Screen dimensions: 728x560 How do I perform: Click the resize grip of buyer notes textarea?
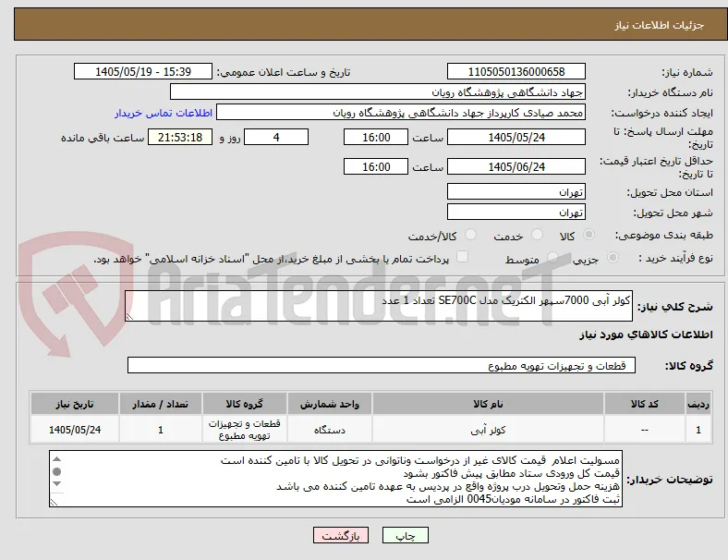point(54,502)
